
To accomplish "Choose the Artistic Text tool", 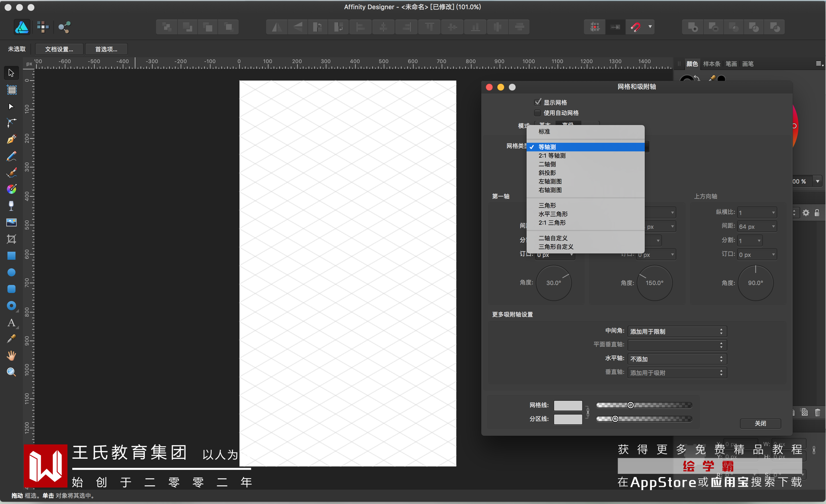I will tap(11, 323).
